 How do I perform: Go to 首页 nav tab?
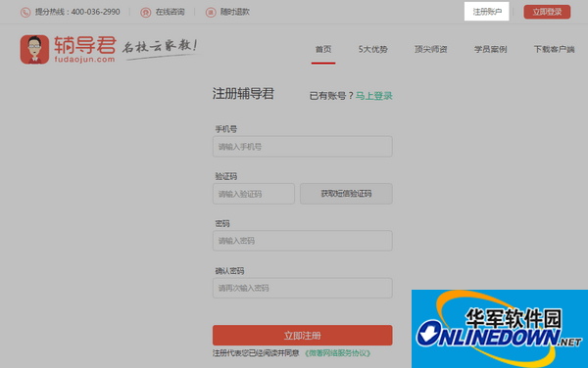[x=323, y=49]
